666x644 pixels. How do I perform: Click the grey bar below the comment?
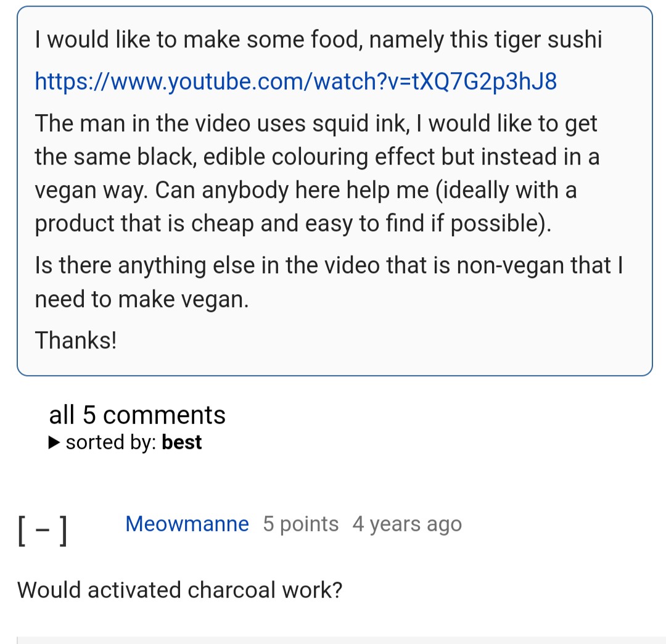tap(340, 640)
